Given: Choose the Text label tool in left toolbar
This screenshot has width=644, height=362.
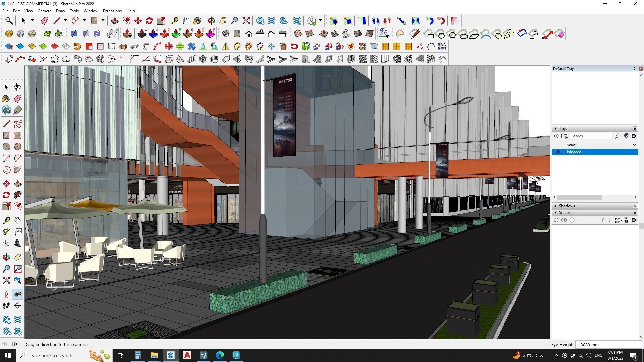Looking at the screenshot, I should (x=18, y=232).
